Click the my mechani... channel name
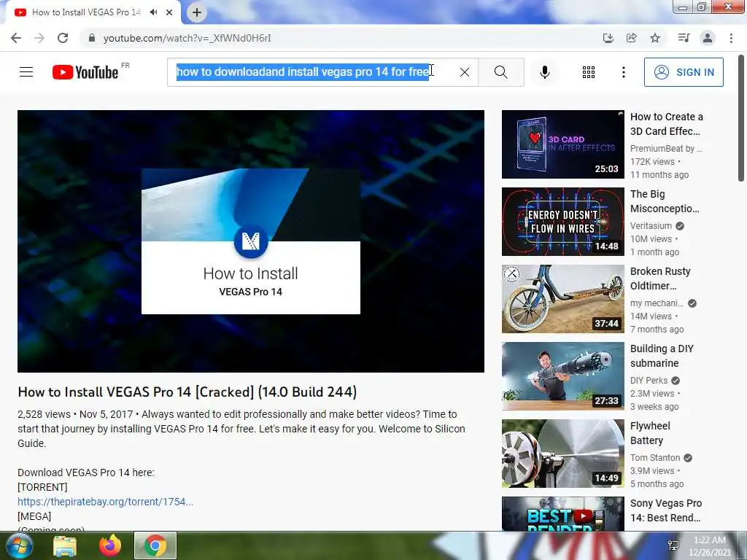Image resolution: width=747 pixels, height=560 pixels. [x=657, y=303]
